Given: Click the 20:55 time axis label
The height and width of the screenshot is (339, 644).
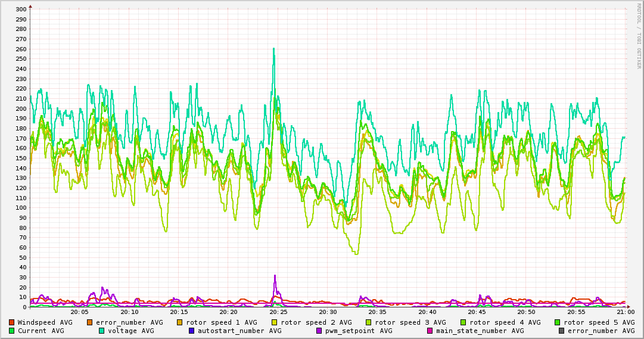Looking at the screenshot, I should [x=576, y=312].
